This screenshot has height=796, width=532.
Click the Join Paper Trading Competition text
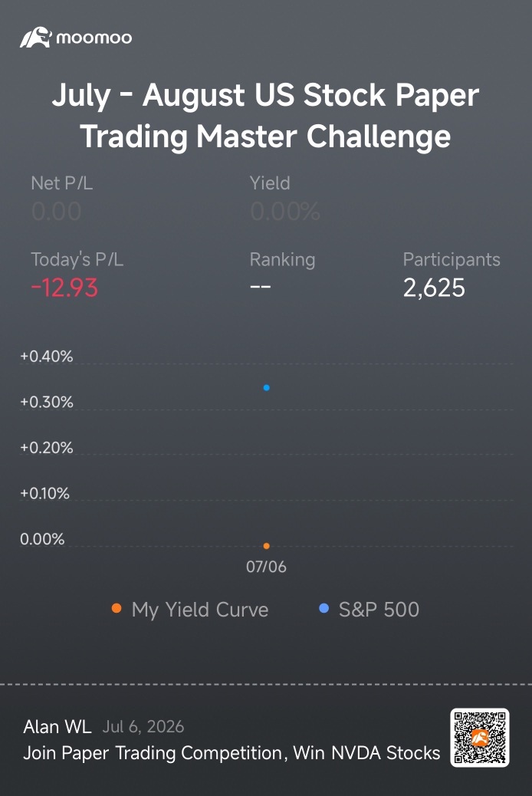[232, 753]
